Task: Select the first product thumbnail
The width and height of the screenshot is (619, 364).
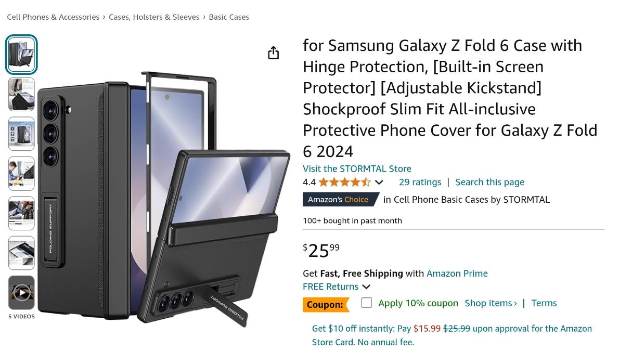Action: (21, 55)
